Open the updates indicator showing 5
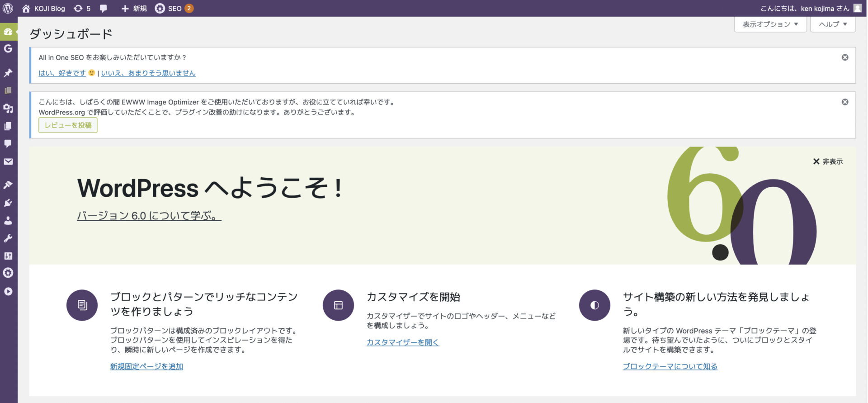 coord(82,8)
